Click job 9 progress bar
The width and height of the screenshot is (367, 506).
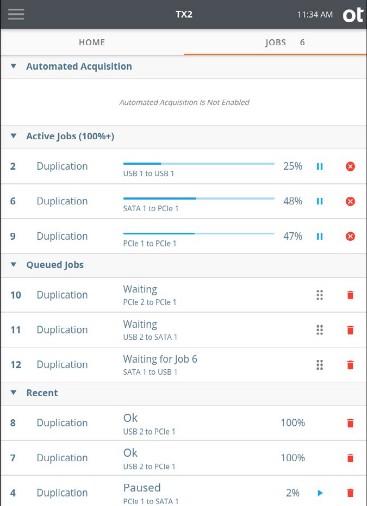[199, 234]
